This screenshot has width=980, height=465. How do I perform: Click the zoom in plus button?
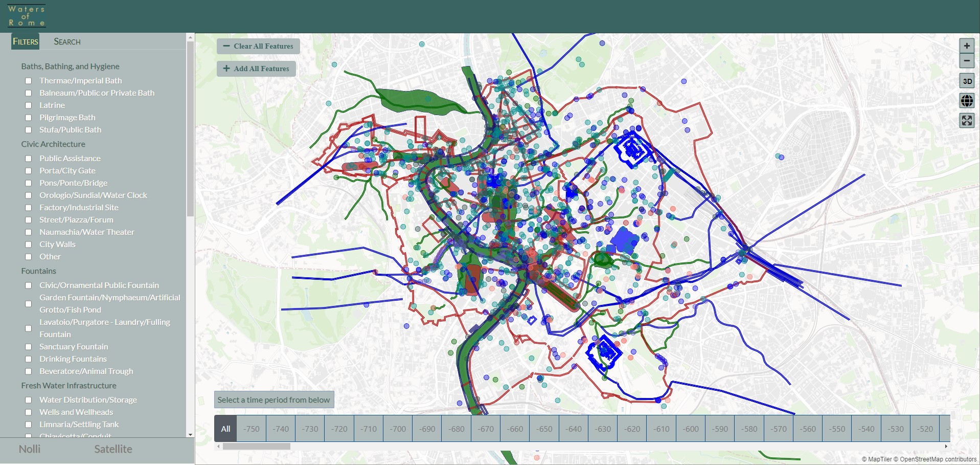(966, 46)
